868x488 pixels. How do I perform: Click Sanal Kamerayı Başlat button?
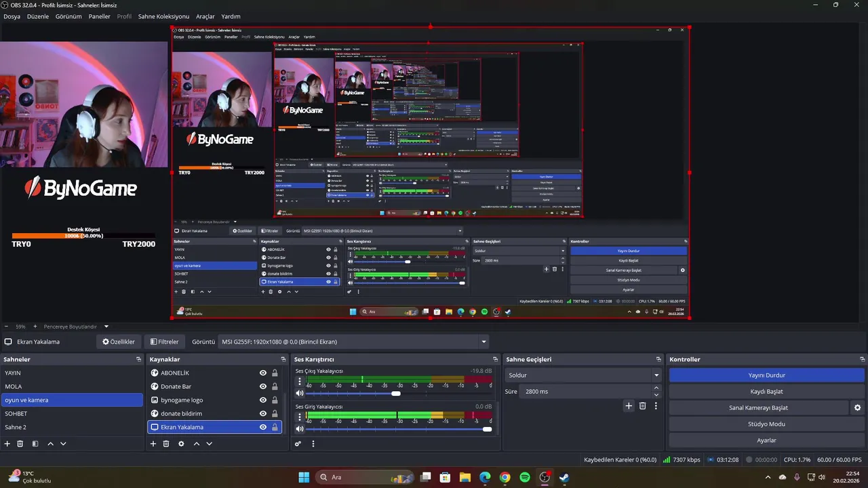tap(758, 408)
